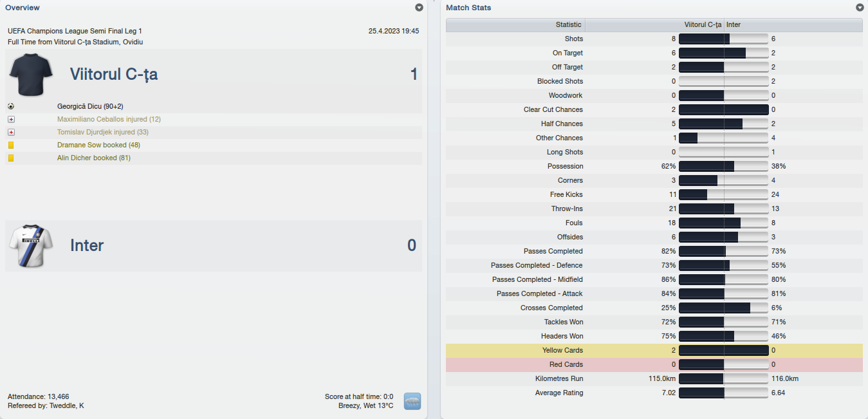Open goalscorer Georgică Dicu's profile
Screen dimensions: 868x419
click(x=89, y=106)
